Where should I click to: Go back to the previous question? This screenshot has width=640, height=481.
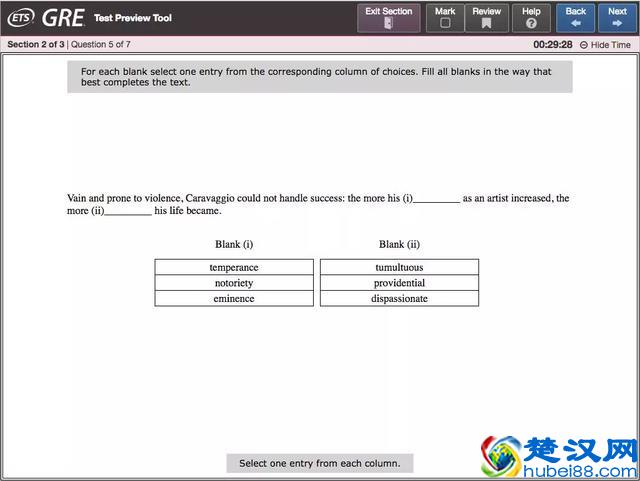point(575,18)
